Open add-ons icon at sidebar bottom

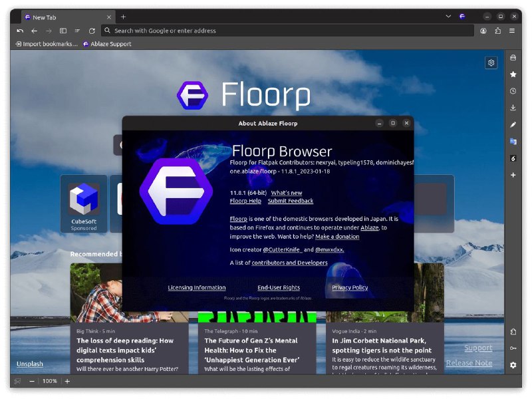click(513, 332)
